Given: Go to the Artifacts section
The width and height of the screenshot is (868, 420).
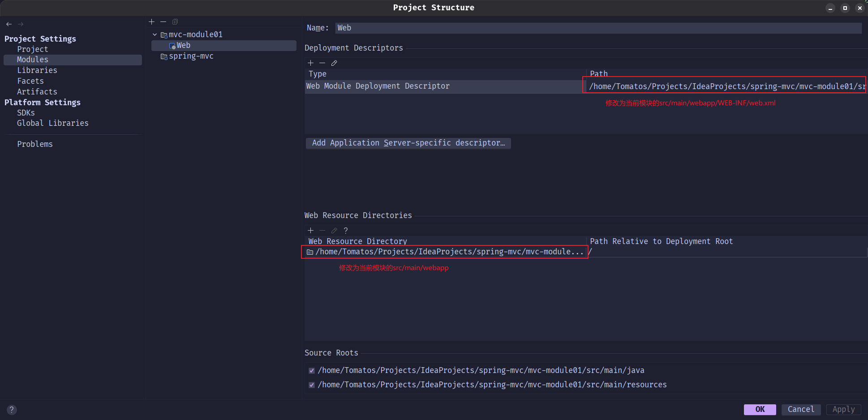Looking at the screenshot, I should click(37, 92).
